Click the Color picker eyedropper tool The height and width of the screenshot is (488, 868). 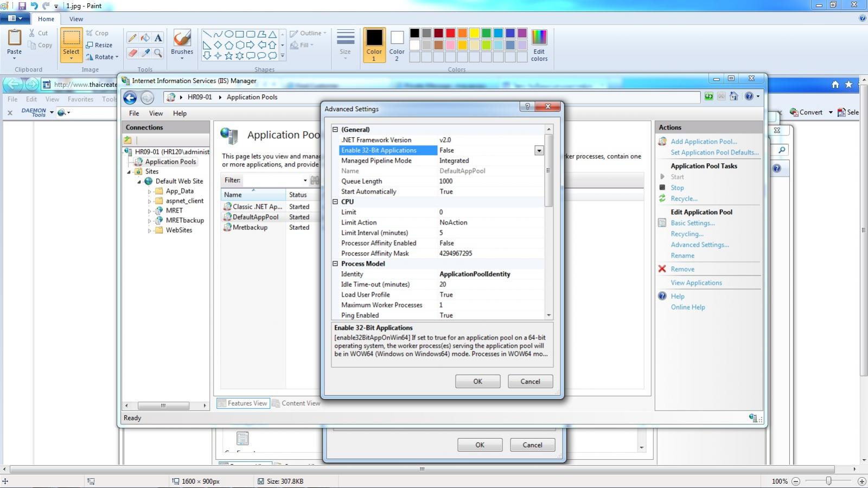(145, 53)
